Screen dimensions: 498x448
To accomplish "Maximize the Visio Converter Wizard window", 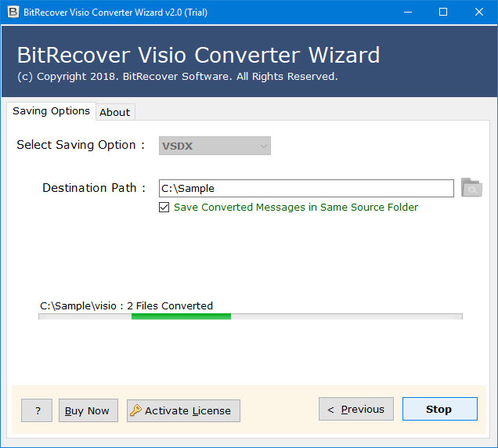I will (443, 12).
